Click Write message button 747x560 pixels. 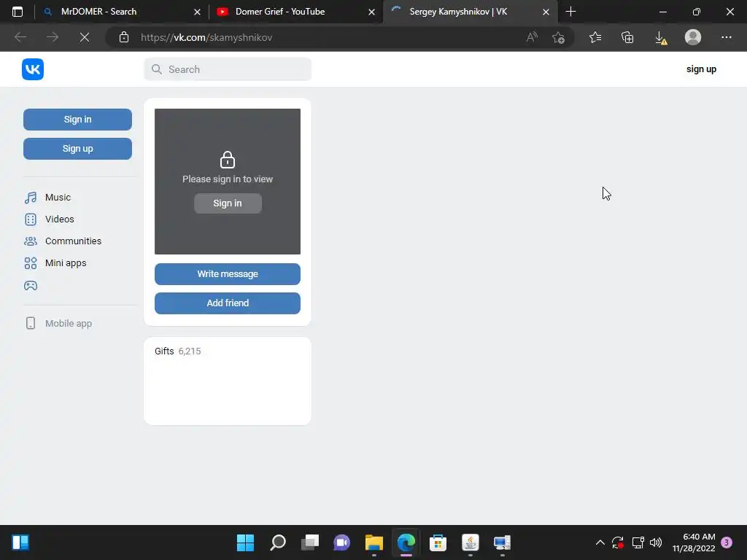228,274
